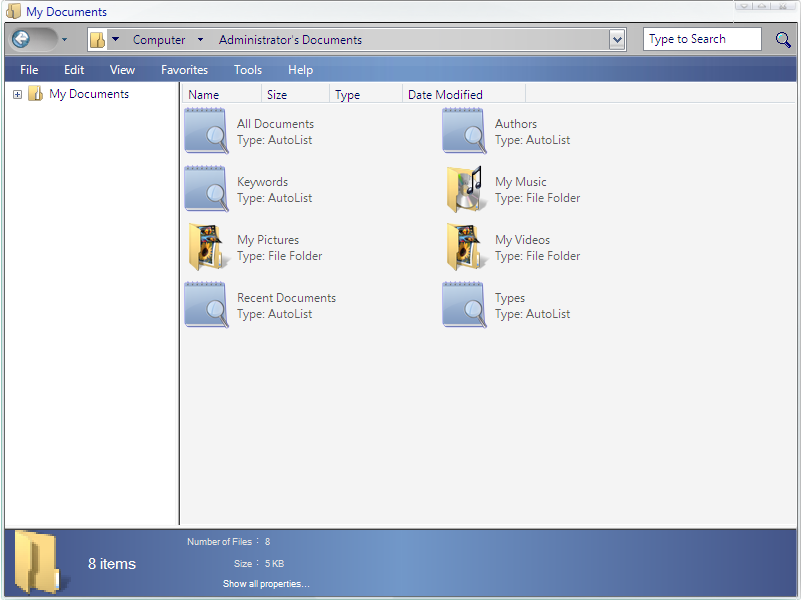Open the My Pictures folder icon
The width and height of the screenshot is (801, 600).
pos(206,248)
